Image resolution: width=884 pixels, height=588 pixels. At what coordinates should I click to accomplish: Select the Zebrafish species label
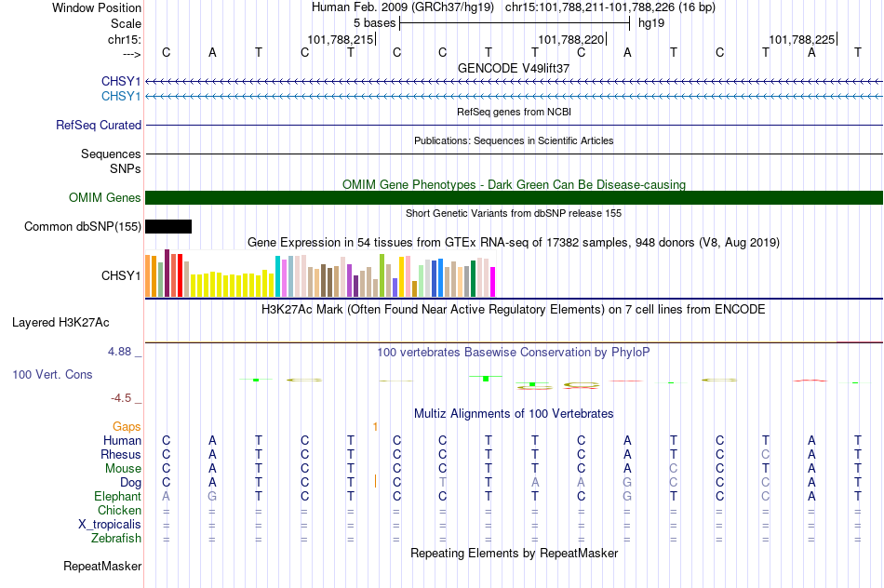pos(116,538)
